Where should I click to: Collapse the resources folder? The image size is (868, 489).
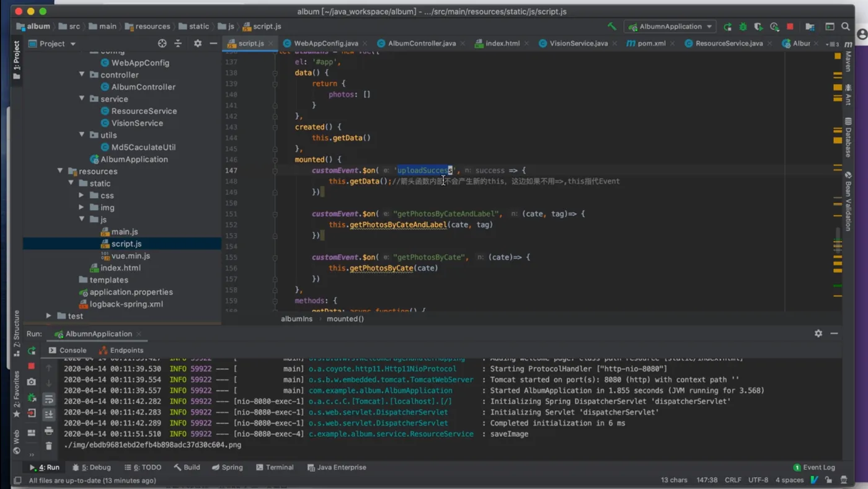(60, 171)
